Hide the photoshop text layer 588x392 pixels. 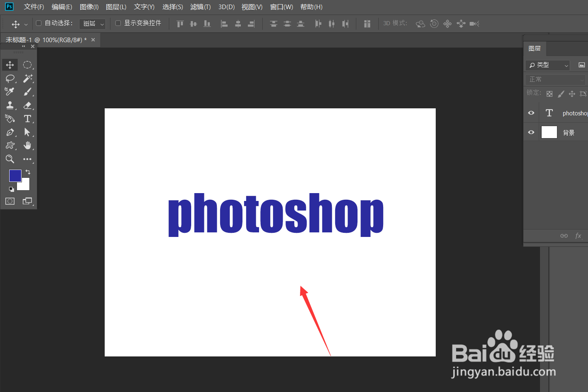pyautogui.click(x=531, y=113)
